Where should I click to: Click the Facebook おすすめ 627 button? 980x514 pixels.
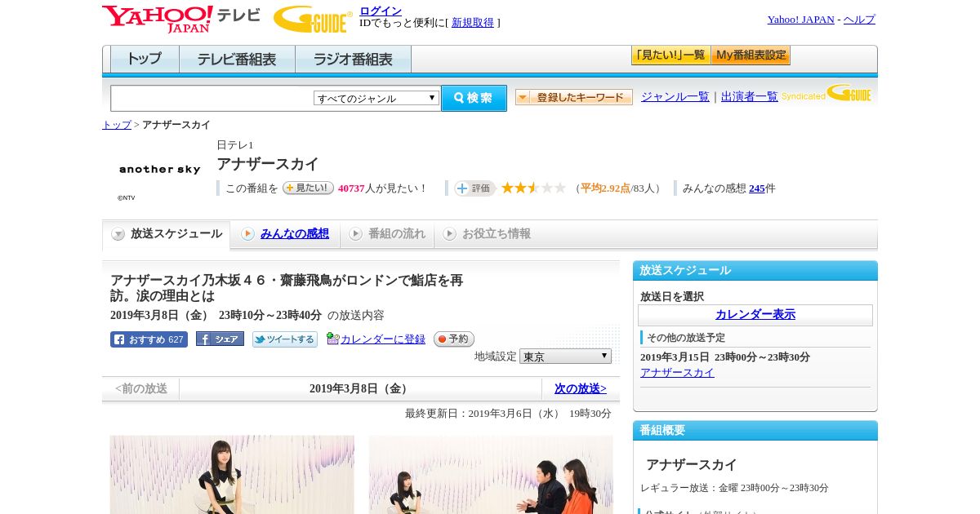[149, 339]
